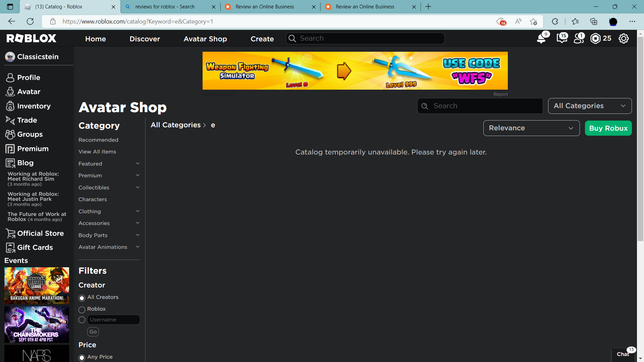Open the Official Store sidebar entry
Screen dimensions: 644x362
[x=40, y=233]
